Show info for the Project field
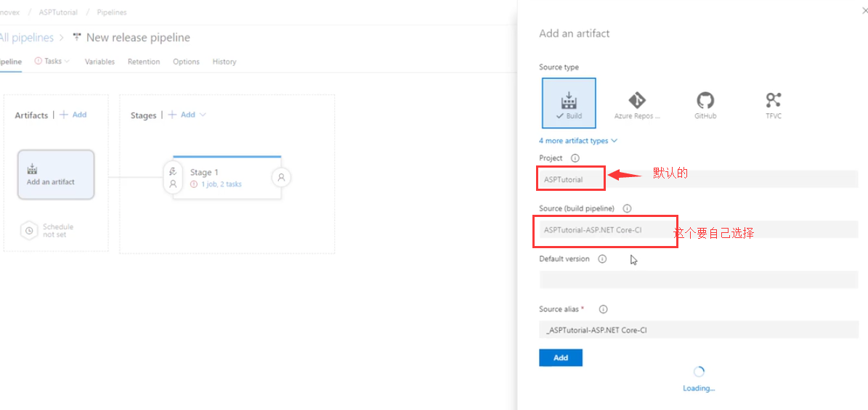Viewport: 868px width, 410px height. 575,158
